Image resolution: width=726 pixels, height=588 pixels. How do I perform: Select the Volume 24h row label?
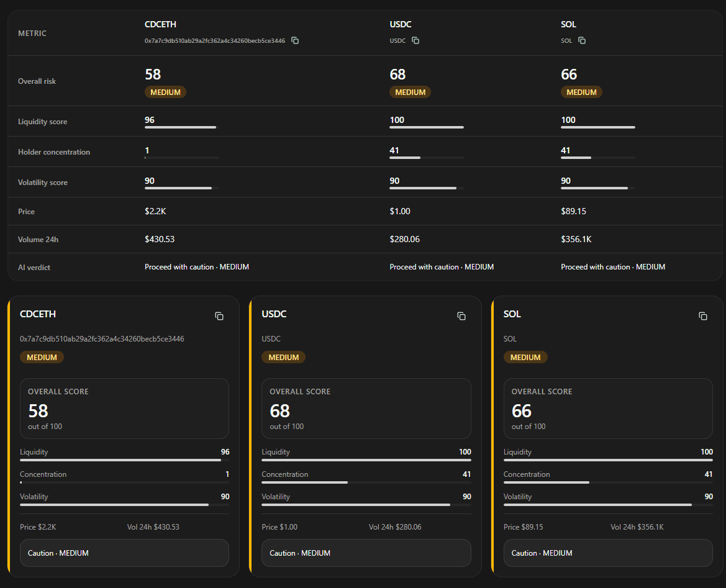click(x=38, y=240)
